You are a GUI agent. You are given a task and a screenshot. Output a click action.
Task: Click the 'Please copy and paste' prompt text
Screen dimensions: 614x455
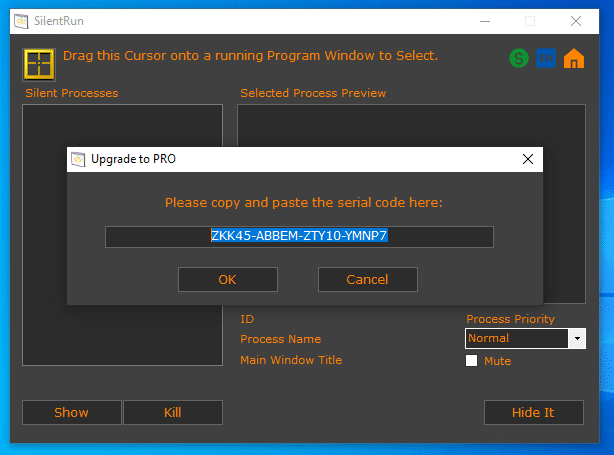303,202
